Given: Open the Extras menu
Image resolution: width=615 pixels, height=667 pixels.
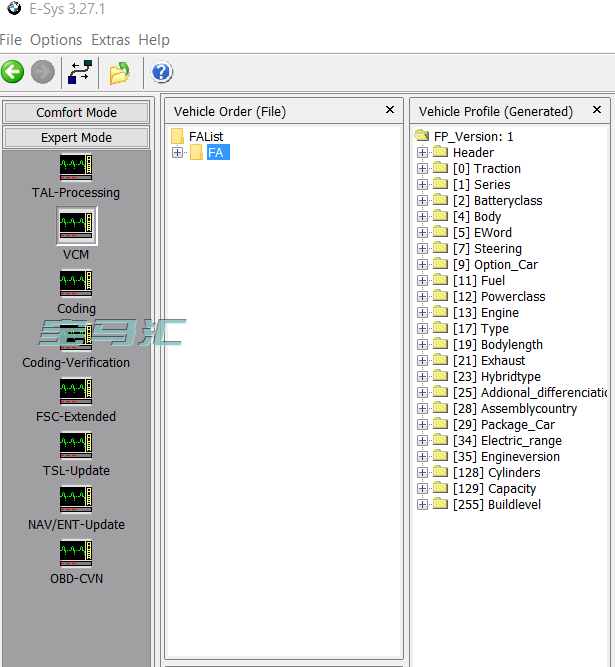Looking at the screenshot, I should coord(111,40).
